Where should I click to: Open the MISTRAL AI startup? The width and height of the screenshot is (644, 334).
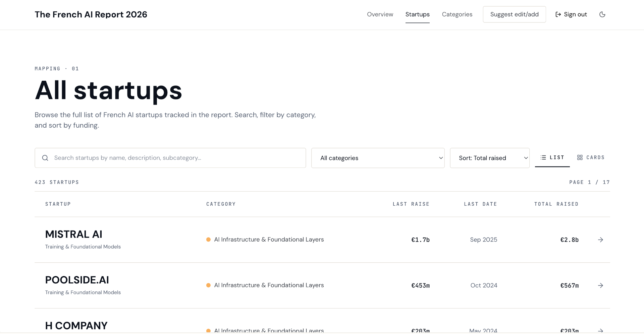point(74,234)
